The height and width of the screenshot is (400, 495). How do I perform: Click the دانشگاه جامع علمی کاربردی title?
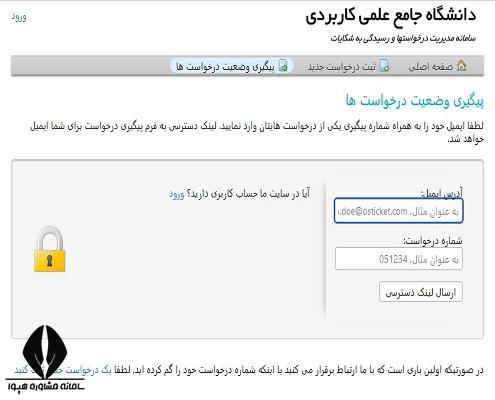[x=391, y=16]
